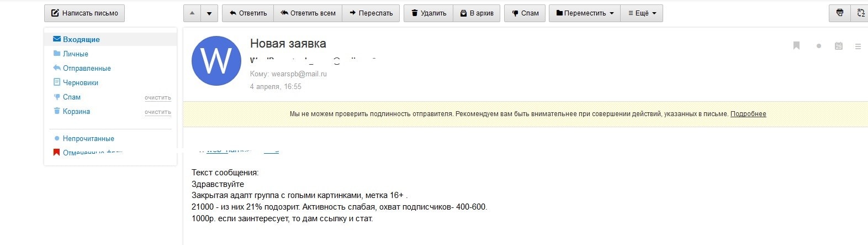Screen dimensions: 868x245
Task: Follow the Подробнее link in warning
Action: 748,114
